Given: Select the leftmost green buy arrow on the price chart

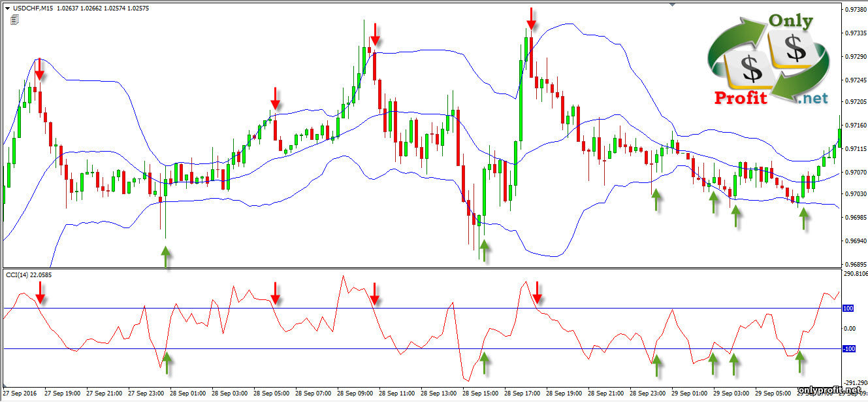Looking at the screenshot, I should pyautogui.click(x=165, y=257).
